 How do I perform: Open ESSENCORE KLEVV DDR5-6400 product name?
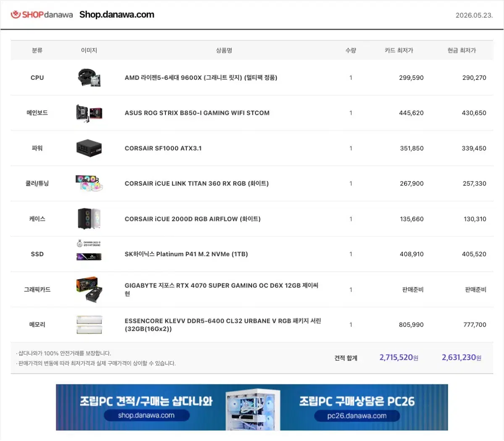pyautogui.click(x=223, y=325)
